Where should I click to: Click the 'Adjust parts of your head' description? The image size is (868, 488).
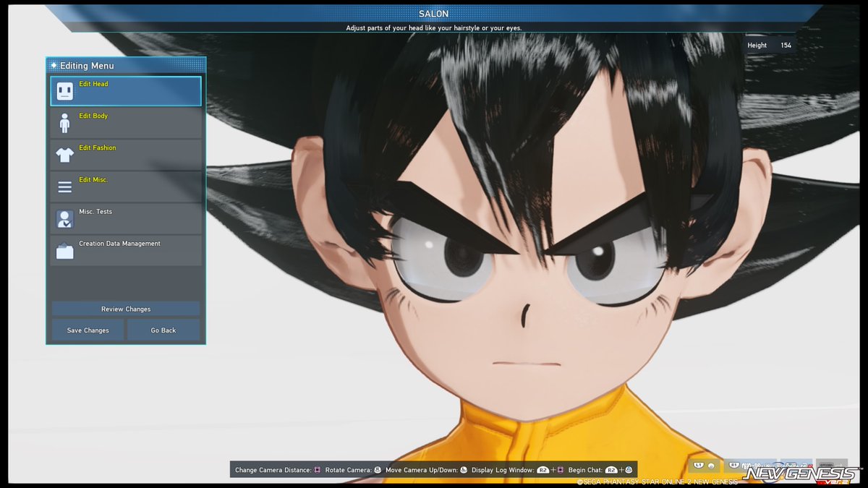click(433, 28)
